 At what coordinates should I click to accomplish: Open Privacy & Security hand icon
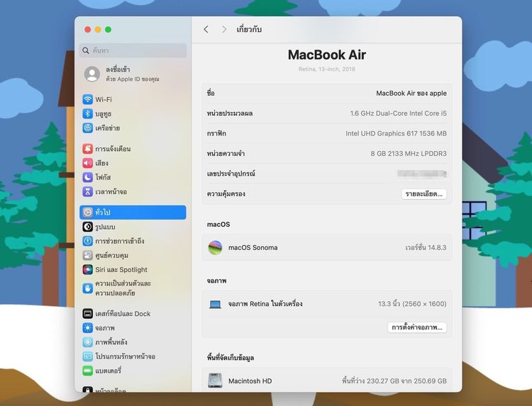87,288
